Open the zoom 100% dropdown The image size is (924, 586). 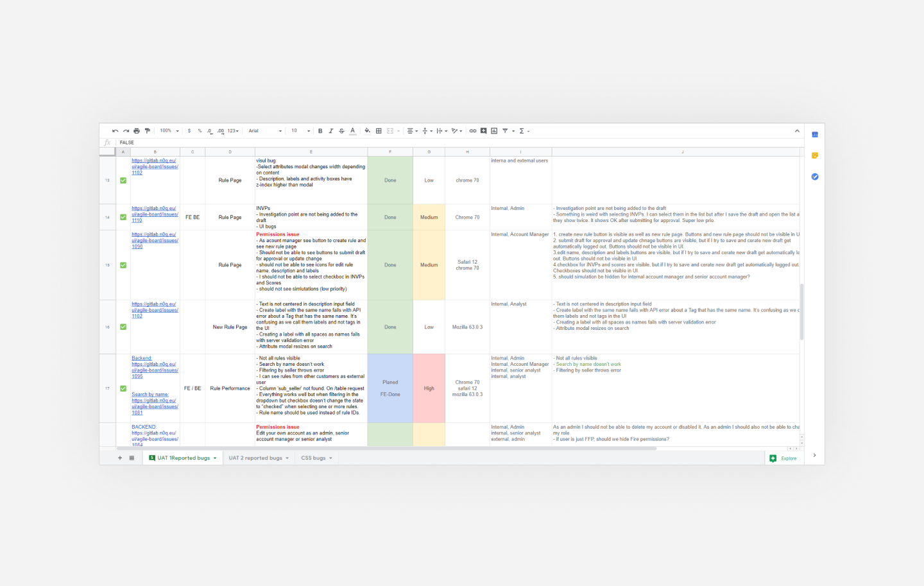[169, 131]
